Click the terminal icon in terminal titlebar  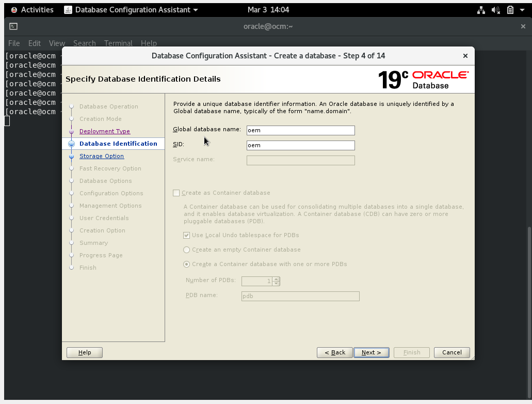coord(13,26)
